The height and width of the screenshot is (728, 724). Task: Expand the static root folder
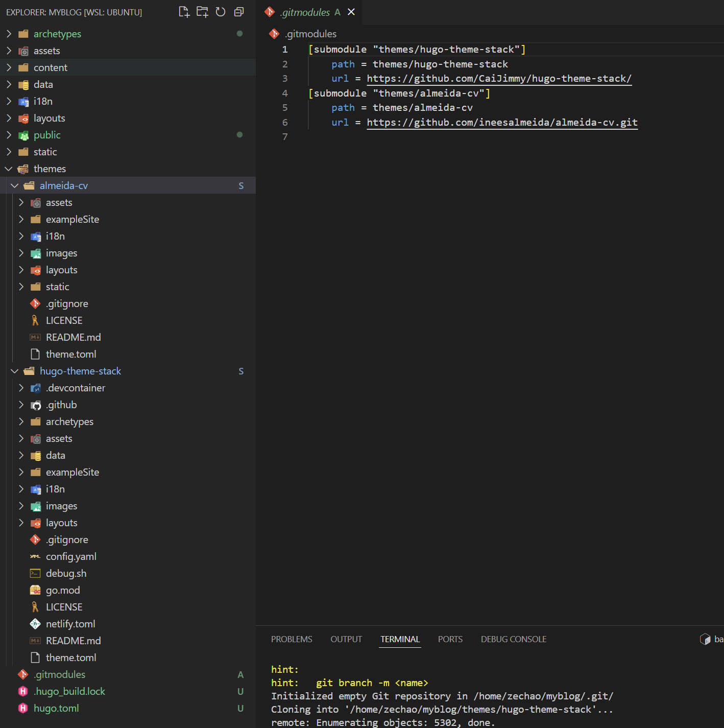(x=9, y=152)
